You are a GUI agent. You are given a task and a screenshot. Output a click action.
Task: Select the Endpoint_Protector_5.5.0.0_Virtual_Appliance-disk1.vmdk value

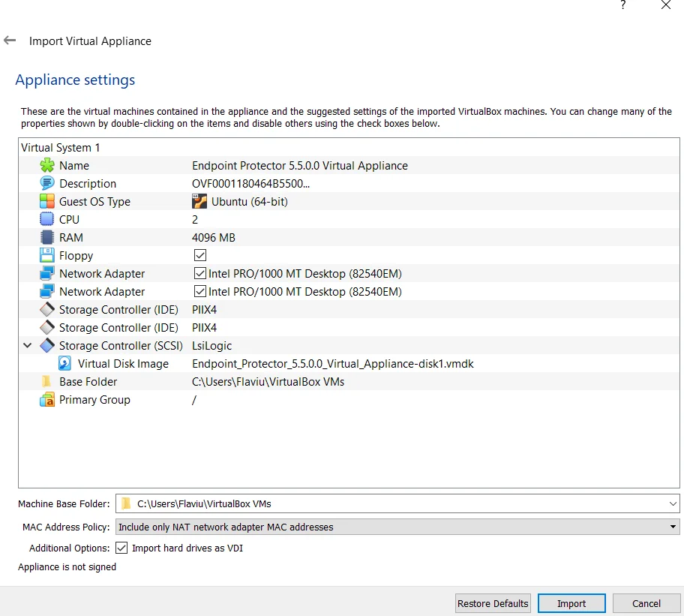point(332,363)
